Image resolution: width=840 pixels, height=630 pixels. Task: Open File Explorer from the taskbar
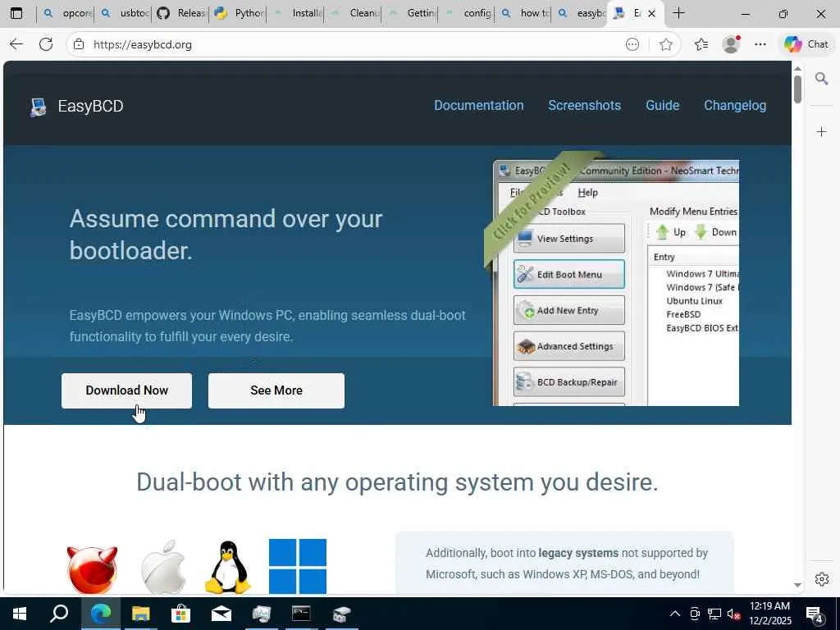141,614
